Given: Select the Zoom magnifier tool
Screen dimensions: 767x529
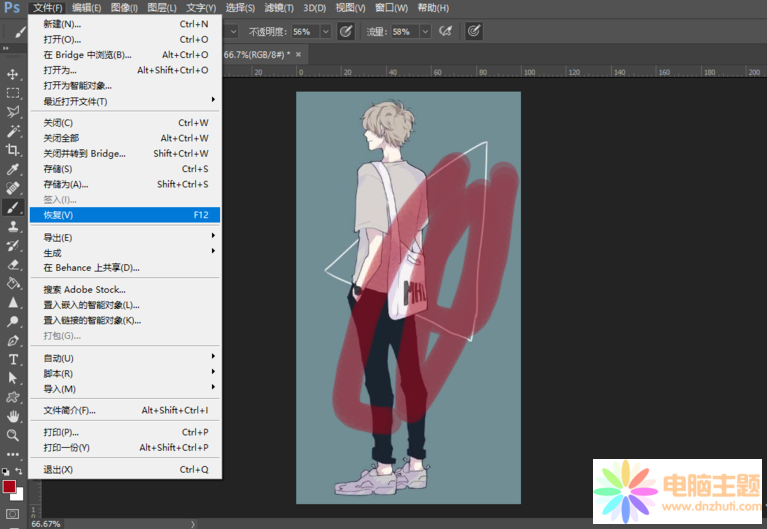Looking at the screenshot, I should tap(13, 435).
